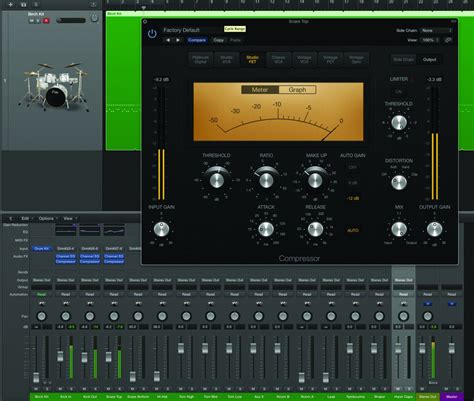This screenshot has width=474, height=401.
Task: Mute the Birch Kit track in header
Action: 32,21
